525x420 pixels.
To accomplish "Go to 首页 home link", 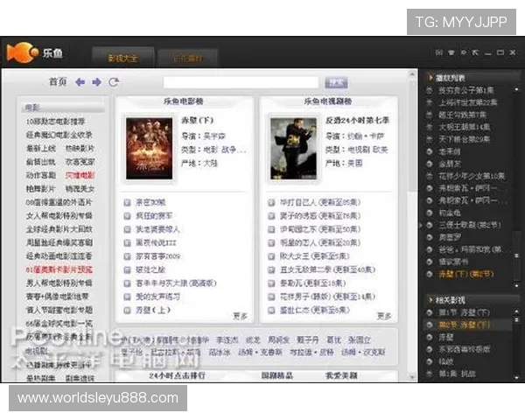I will (58, 82).
